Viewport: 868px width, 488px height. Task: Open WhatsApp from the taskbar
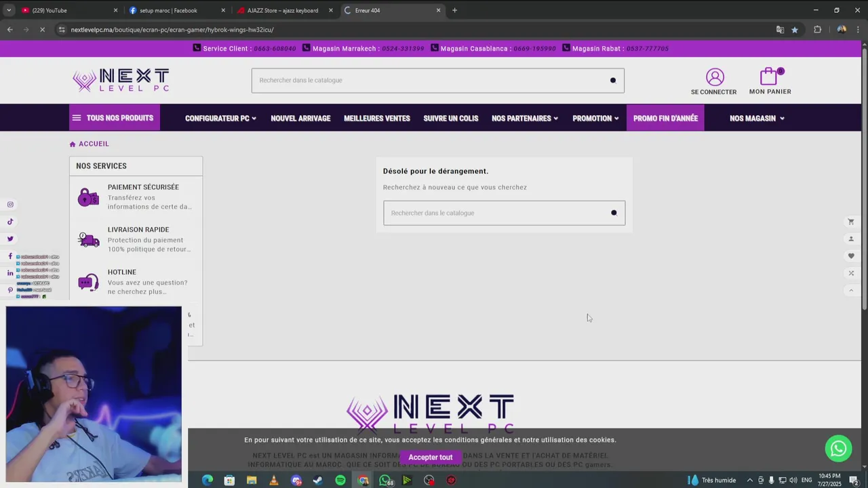(x=385, y=481)
